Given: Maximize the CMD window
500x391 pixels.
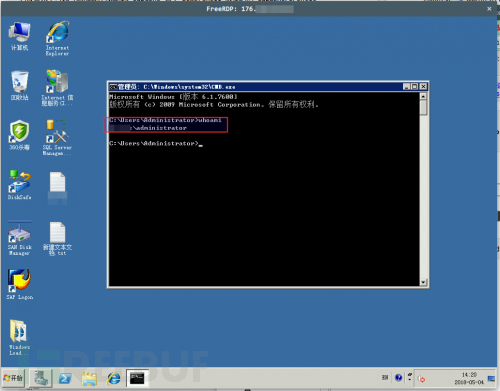Looking at the screenshot, I should pyautogui.click(x=414, y=87).
